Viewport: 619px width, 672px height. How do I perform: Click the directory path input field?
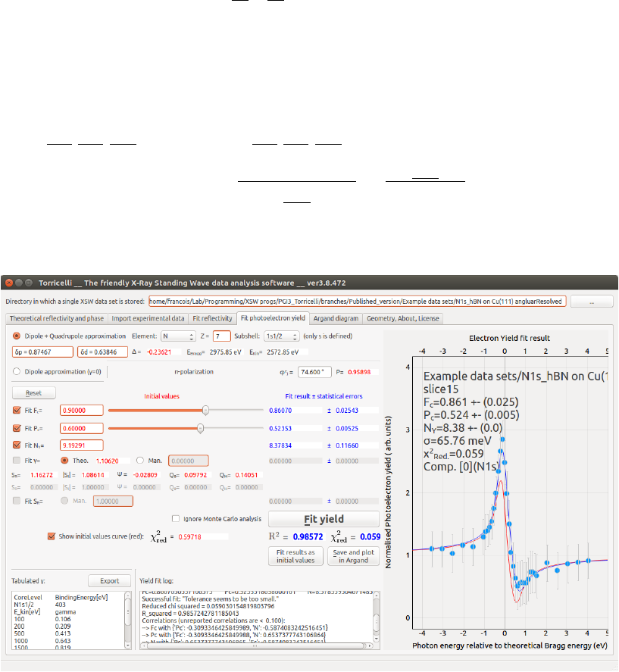tap(358, 302)
